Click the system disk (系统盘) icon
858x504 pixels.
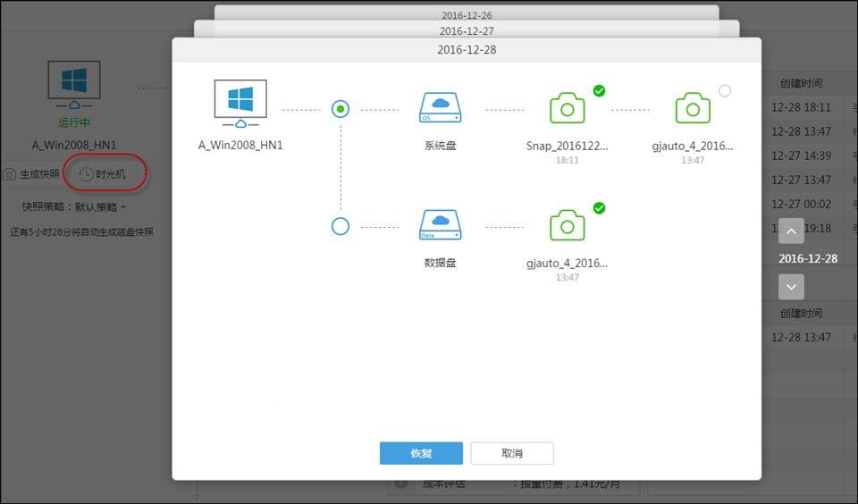[440, 108]
